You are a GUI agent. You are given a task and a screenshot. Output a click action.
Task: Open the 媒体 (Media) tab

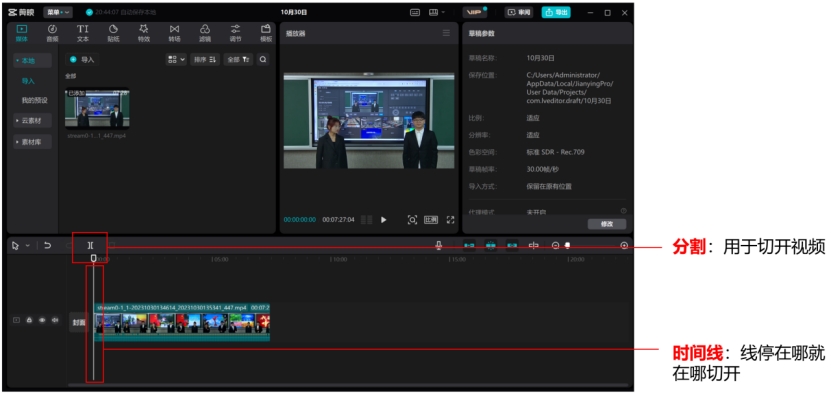(x=22, y=33)
